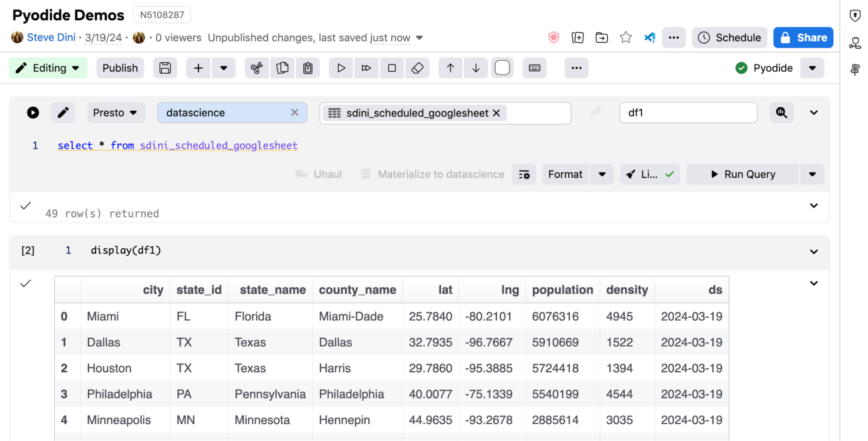Click the white color swatch square in toolbar

[502, 68]
